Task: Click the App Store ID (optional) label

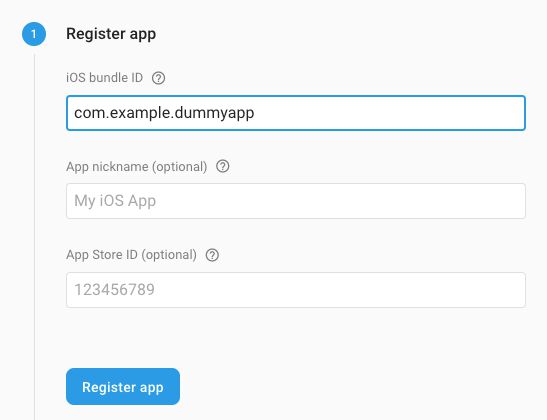Action: [x=132, y=255]
